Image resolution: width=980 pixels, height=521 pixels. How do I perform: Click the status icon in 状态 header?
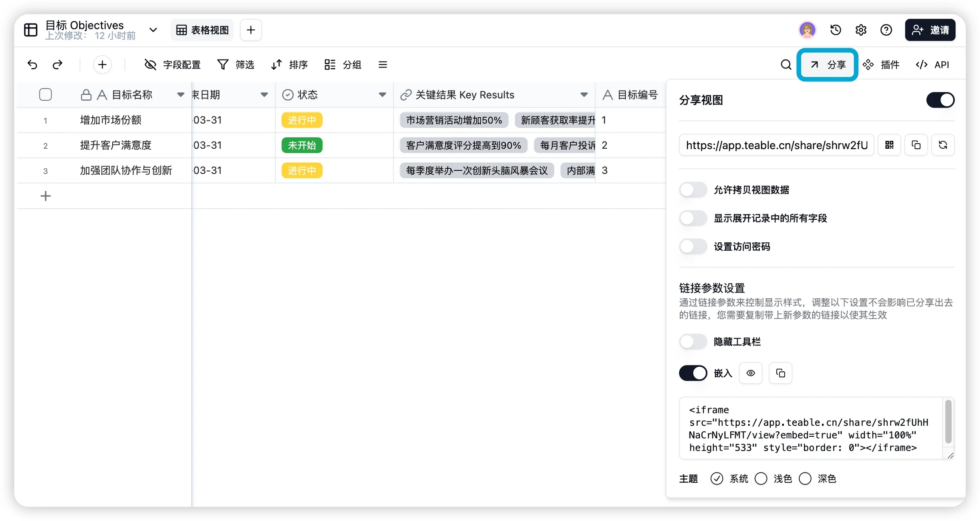point(288,95)
